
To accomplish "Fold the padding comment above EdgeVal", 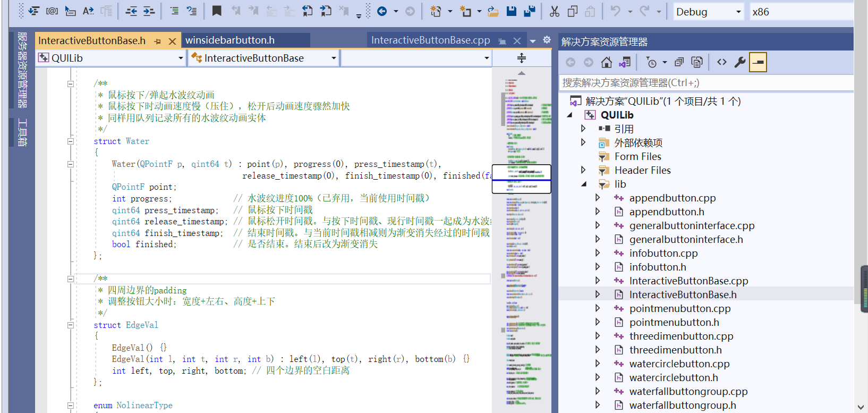I will click(x=70, y=279).
